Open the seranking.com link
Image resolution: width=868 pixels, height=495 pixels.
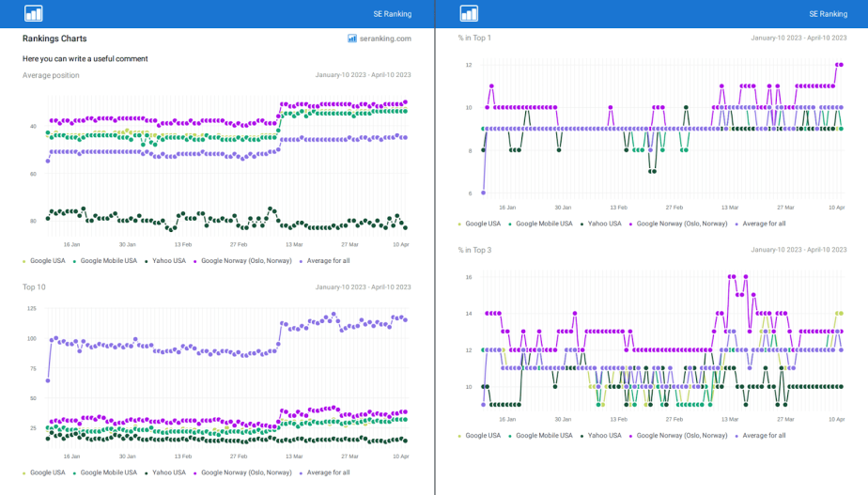click(x=385, y=39)
